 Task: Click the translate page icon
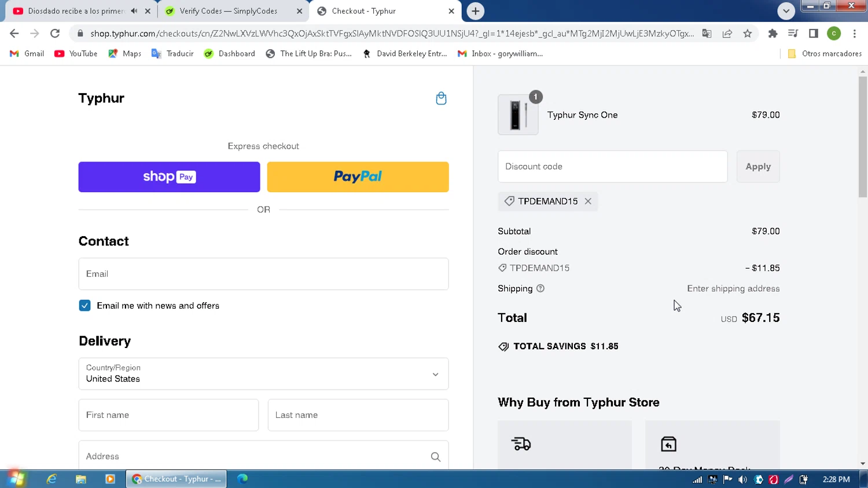(707, 34)
